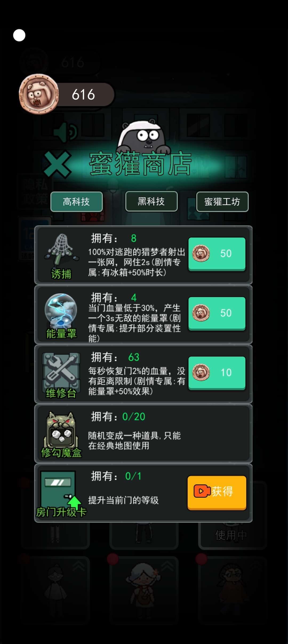Buy 能量罩 for 50 coins

click(217, 313)
